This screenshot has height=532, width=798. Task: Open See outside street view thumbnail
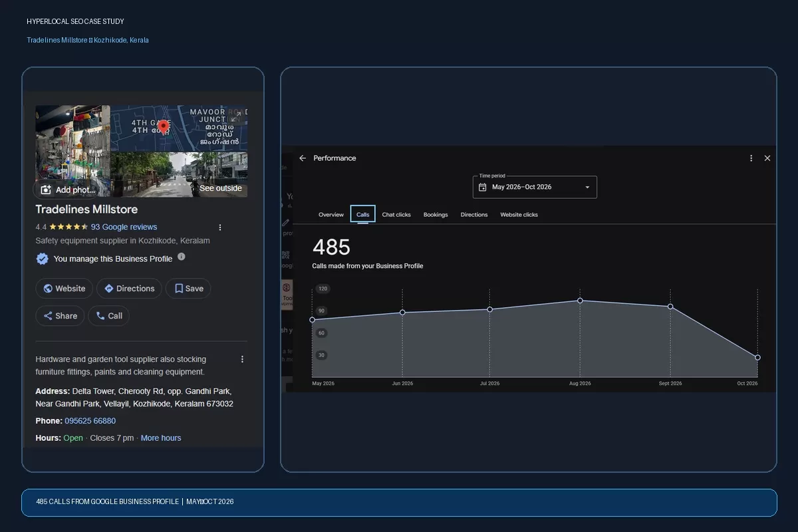pyautogui.click(x=180, y=174)
